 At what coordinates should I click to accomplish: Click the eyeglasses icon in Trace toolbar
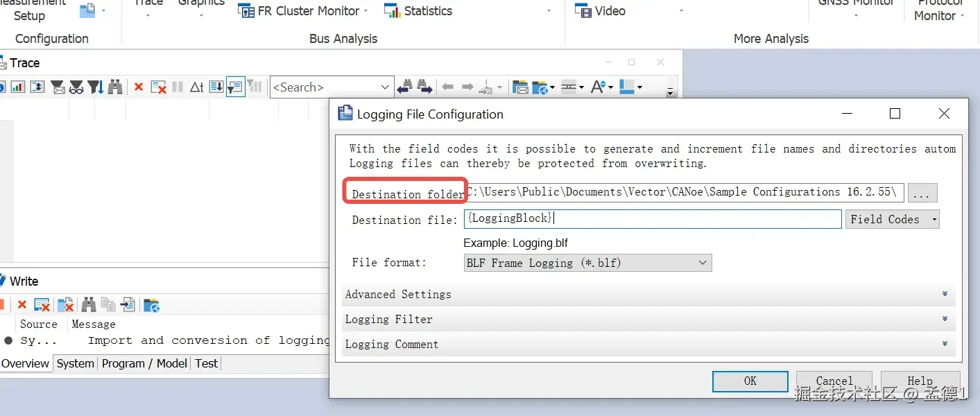(76, 87)
